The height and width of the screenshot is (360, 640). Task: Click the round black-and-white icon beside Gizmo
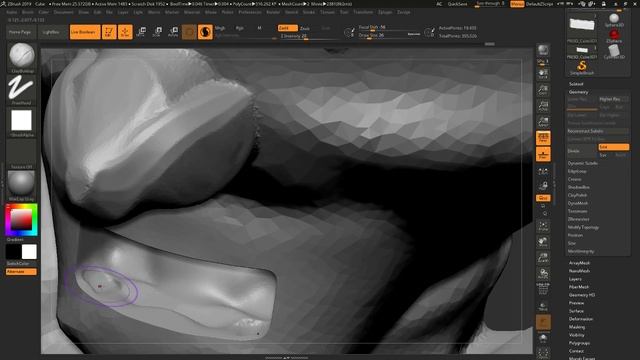pos(205,32)
